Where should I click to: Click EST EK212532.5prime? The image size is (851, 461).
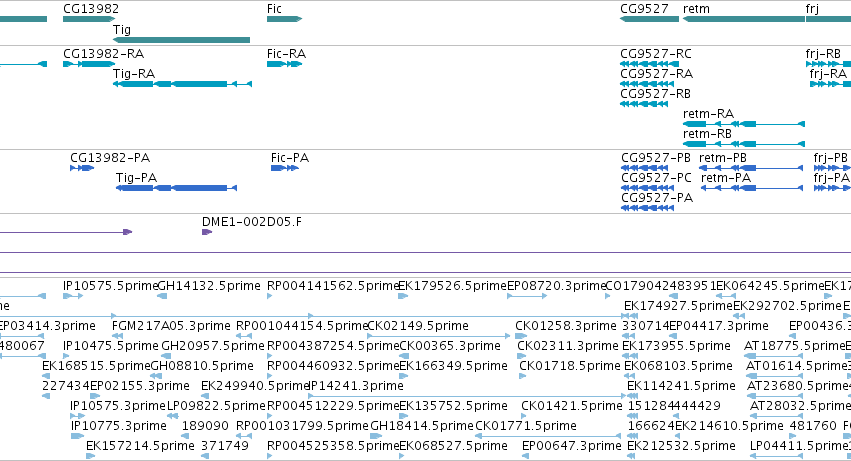tap(682, 447)
